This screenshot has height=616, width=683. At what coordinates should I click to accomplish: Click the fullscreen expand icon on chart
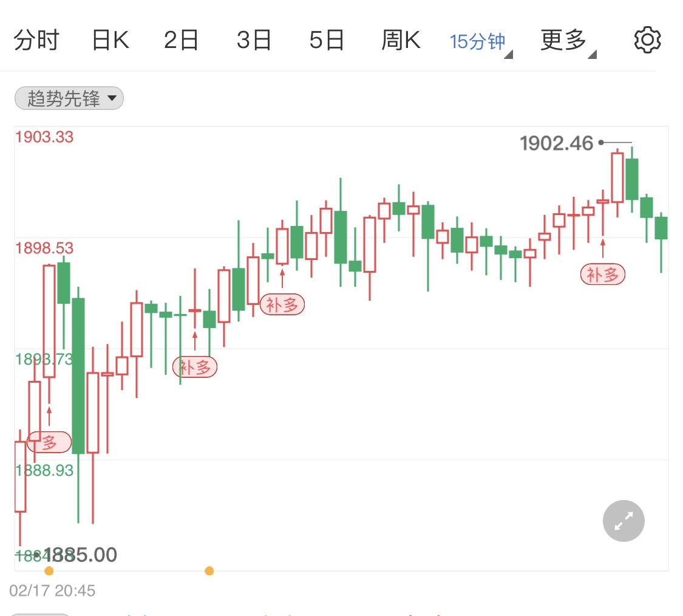coord(623,521)
